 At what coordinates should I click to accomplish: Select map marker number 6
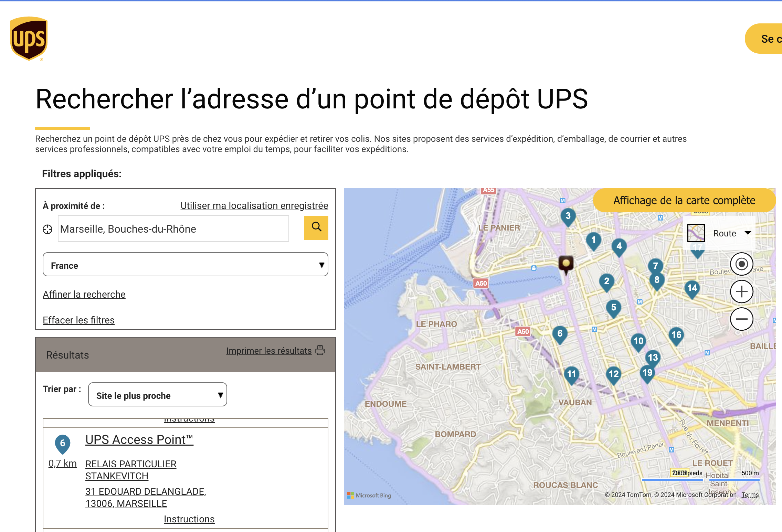point(560,333)
